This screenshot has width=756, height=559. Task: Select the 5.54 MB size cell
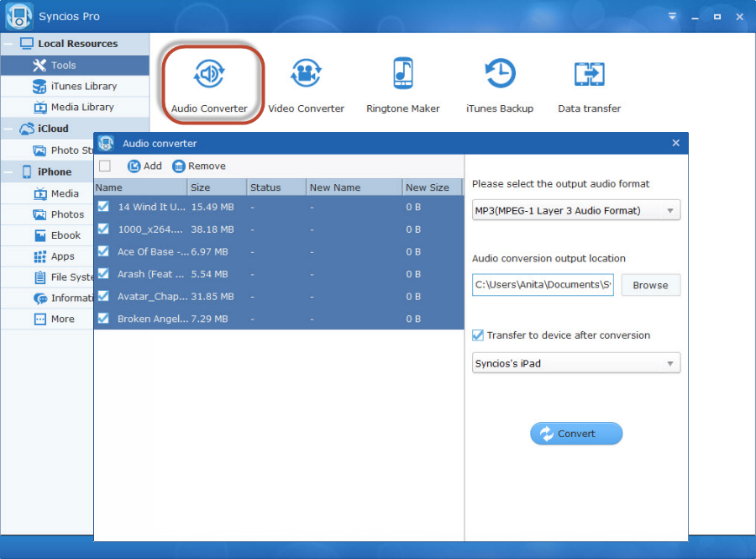(210, 274)
